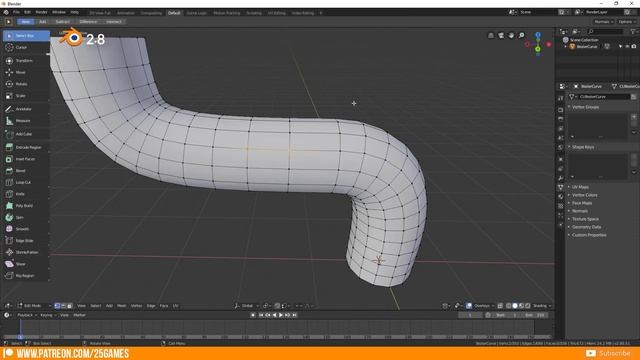This screenshot has height=360, width=640.
Task: Select the Annotate tool
Action: 26,109
